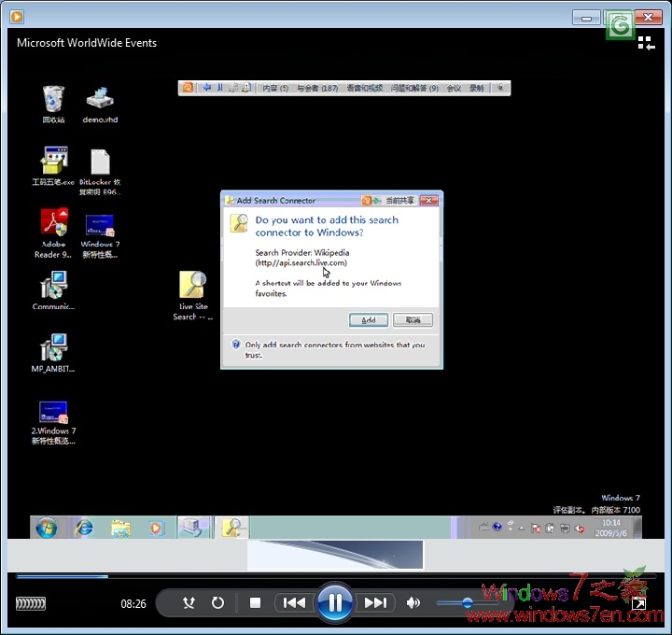
Task: Click the 08:26 elapsed time display
Action: click(133, 604)
